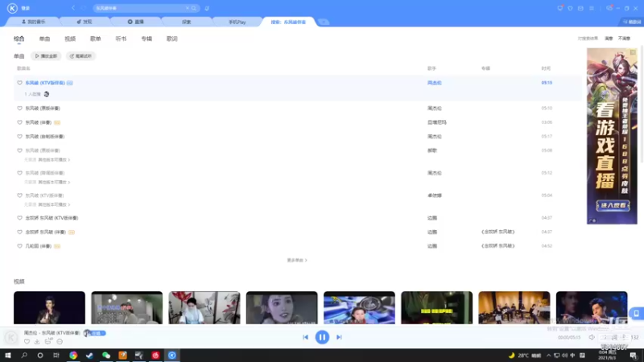Like the first song 东风破 (KTV版伴奏)
644x362 pixels.
19,83
